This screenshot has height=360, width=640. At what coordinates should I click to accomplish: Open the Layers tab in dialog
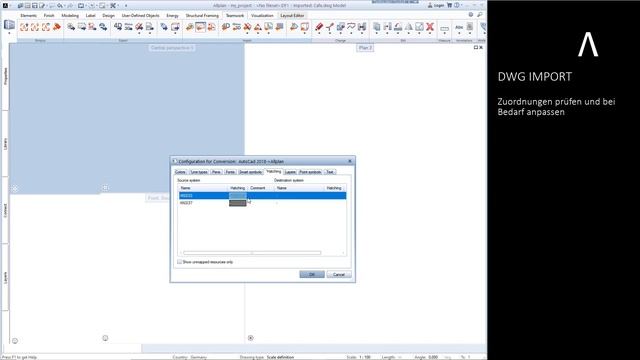[x=290, y=172]
